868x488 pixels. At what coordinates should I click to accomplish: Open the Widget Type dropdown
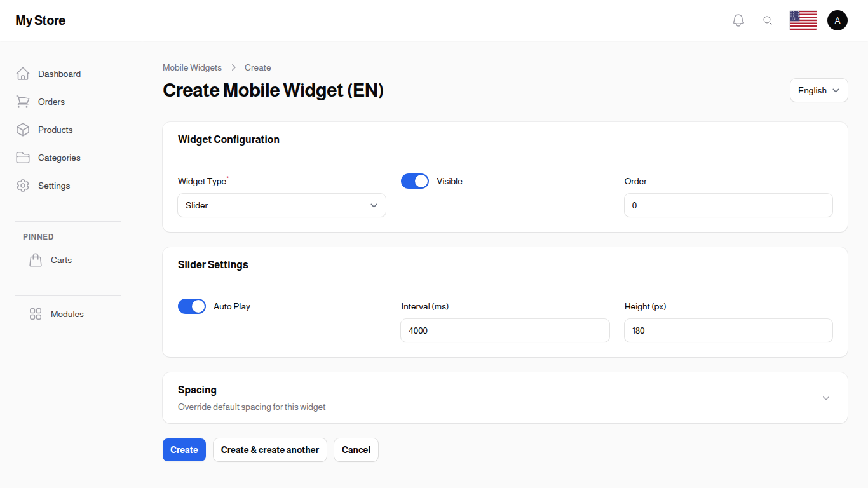click(281, 205)
